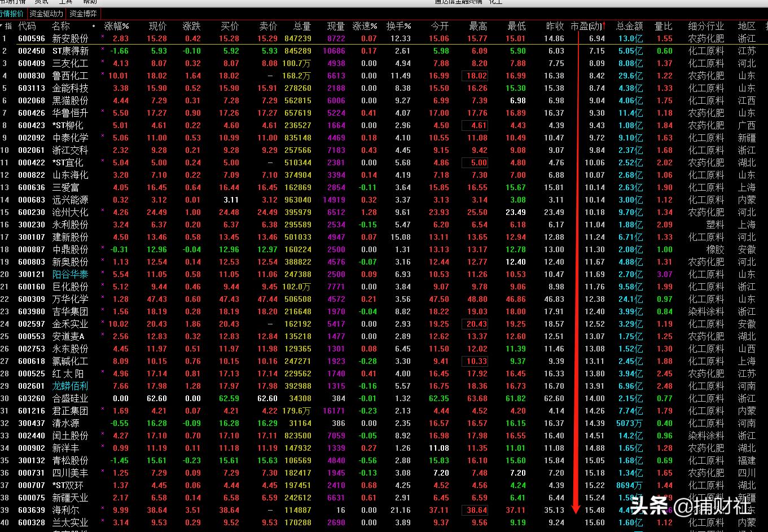The height and width of the screenshot is (532, 768).
Task: Select the stock row 建新股份
Action: pos(70,237)
